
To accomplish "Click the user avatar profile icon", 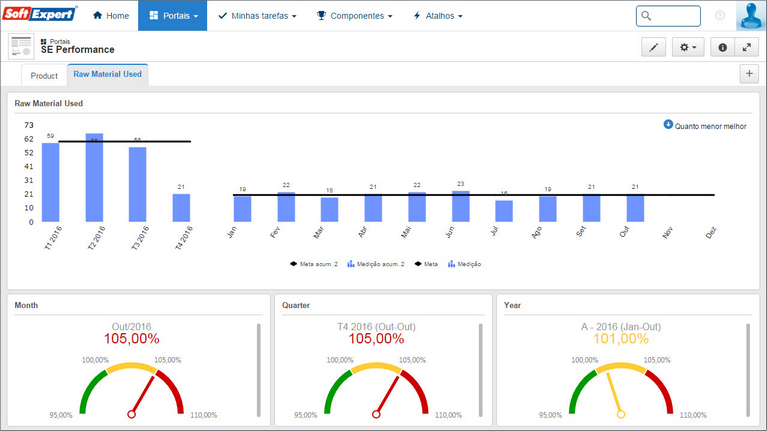I will pyautogui.click(x=751, y=16).
